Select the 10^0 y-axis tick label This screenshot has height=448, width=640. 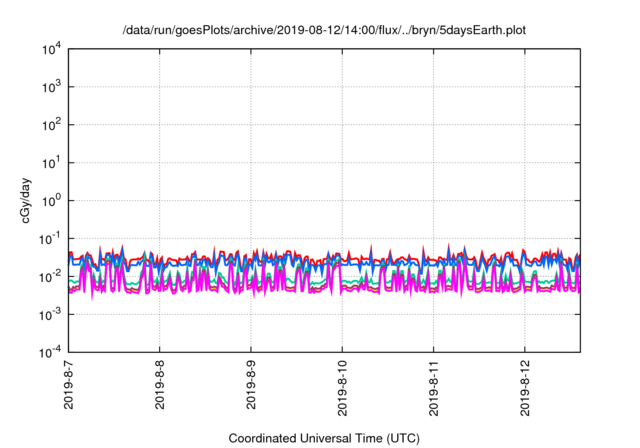click(x=50, y=201)
